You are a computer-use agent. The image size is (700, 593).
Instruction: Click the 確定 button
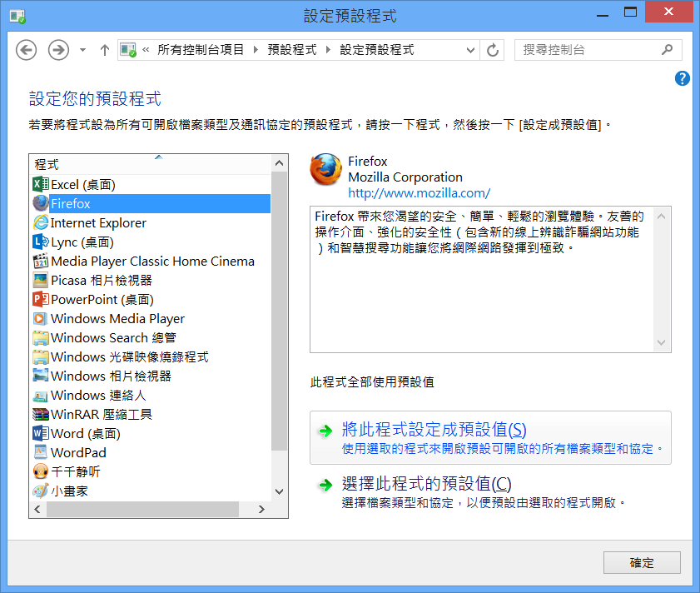tap(642, 563)
